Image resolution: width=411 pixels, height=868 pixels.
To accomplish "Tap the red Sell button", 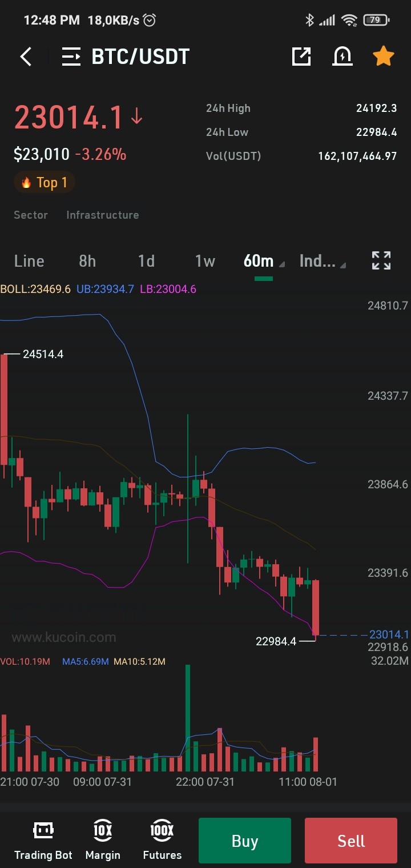I will click(351, 841).
